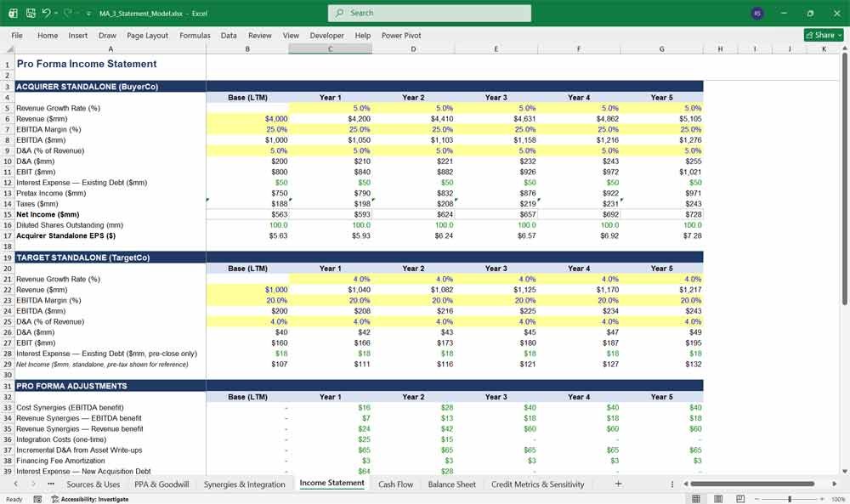Click the redo arrow icon
The width and height of the screenshot is (850, 504).
coord(68,13)
